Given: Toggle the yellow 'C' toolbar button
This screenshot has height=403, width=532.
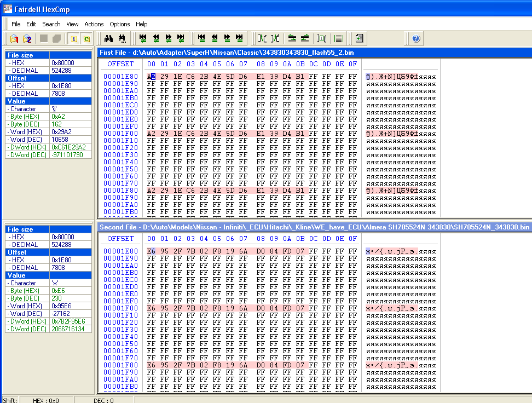Looking at the screenshot, I should (86, 38).
